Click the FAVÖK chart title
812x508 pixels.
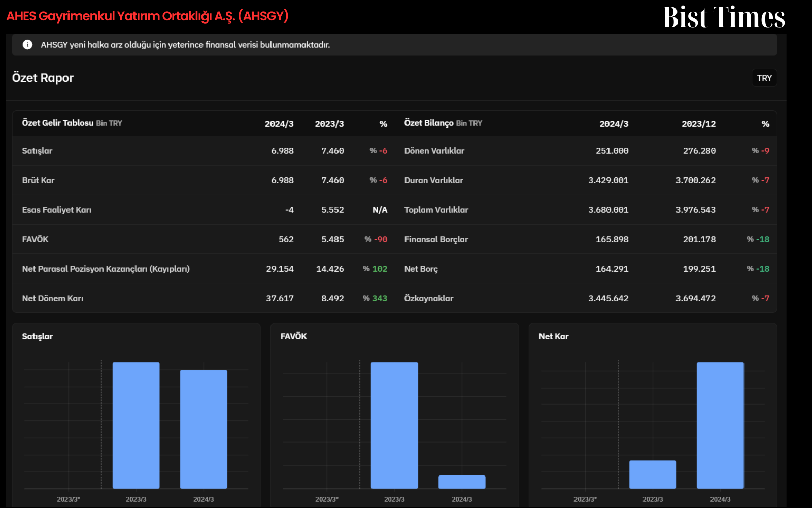pyautogui.click(x=294, y=336)
